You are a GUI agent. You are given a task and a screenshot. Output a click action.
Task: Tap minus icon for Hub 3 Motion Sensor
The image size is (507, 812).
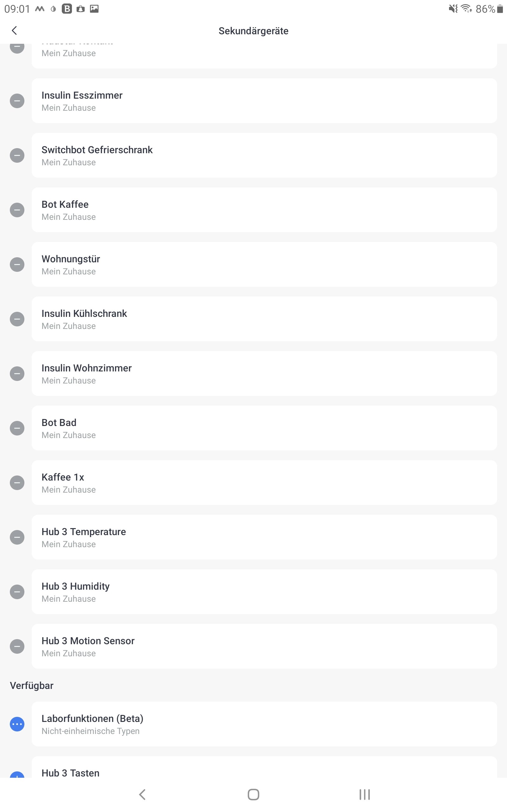coord(17,646)
